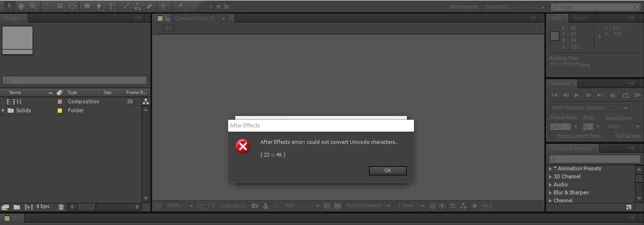Create a new composition from Project footer
Viewport: 644px width, 225px height.
click(x=28, y=207)
